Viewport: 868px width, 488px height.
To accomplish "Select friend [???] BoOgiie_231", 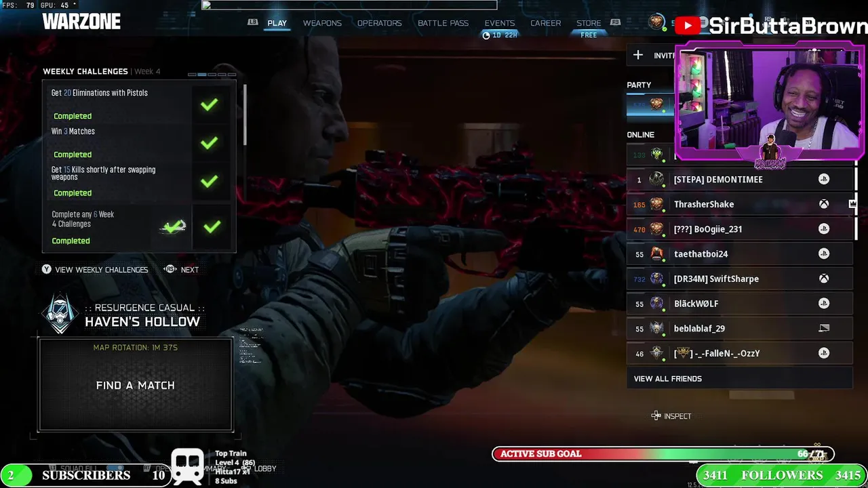I will 739,229.
